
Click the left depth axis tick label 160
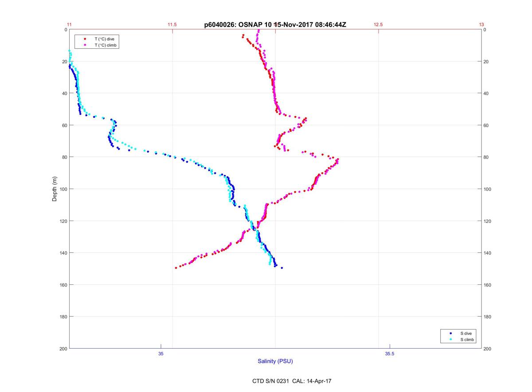[x=63, y=285]
